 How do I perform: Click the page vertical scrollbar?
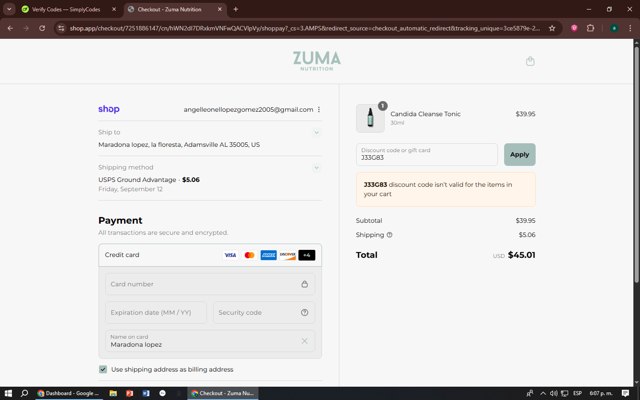[636, 163]
